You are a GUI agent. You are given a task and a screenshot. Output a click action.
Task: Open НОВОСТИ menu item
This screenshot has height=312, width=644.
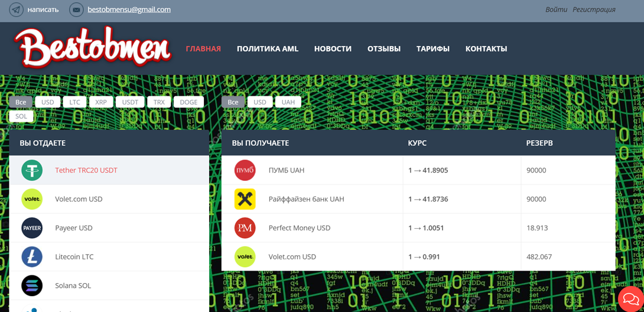[x=333, y=49]
